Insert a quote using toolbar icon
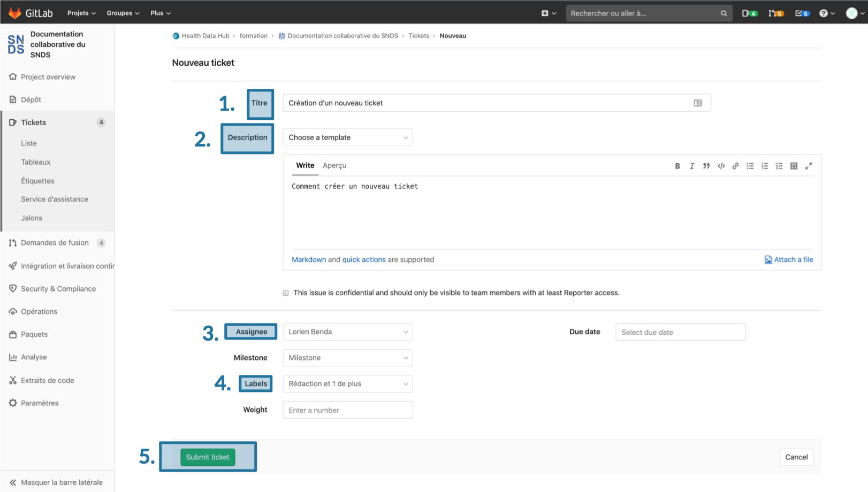 pyautogui.click(x=706, y=166)
